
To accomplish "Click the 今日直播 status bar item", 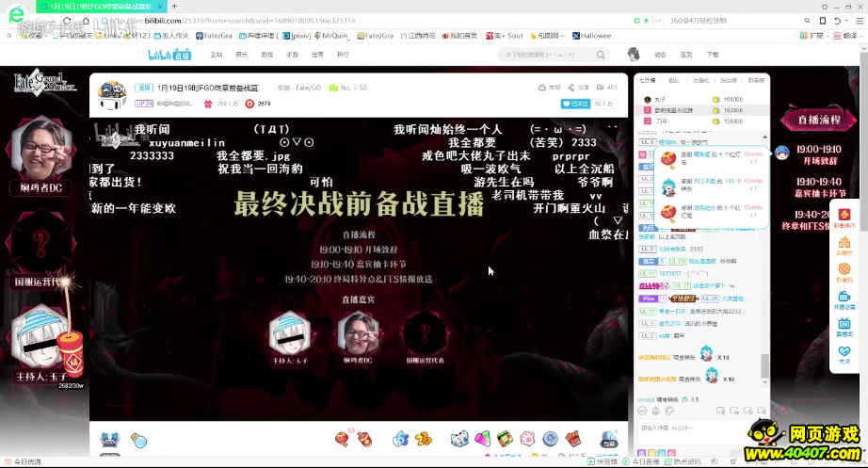I will (642, 461).
